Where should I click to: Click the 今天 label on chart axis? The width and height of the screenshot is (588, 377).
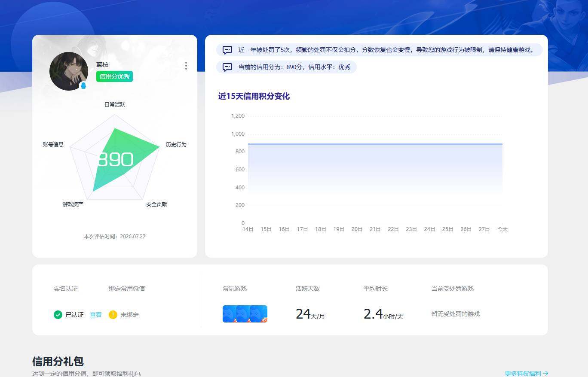tap(502, 229)
